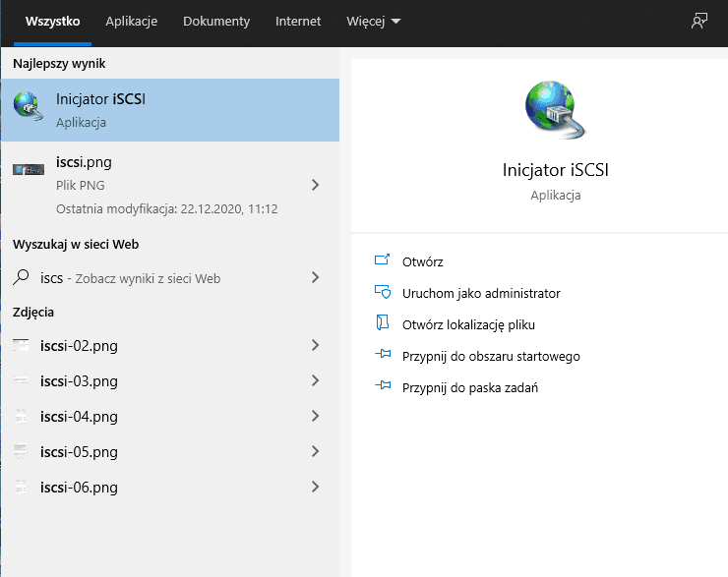
Task: Switch to the Internet tab
Action: 298,22
